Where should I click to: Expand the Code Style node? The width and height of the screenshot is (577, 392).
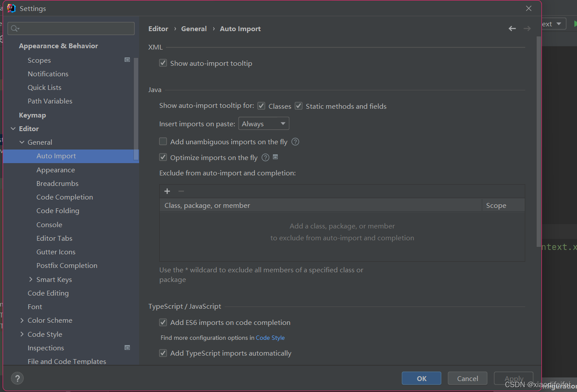(x=22, y=334)
